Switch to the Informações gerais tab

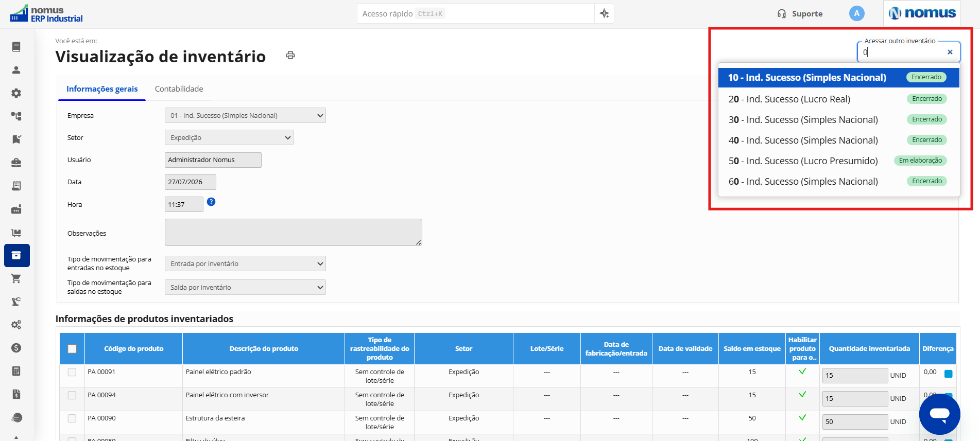point(102,89)
